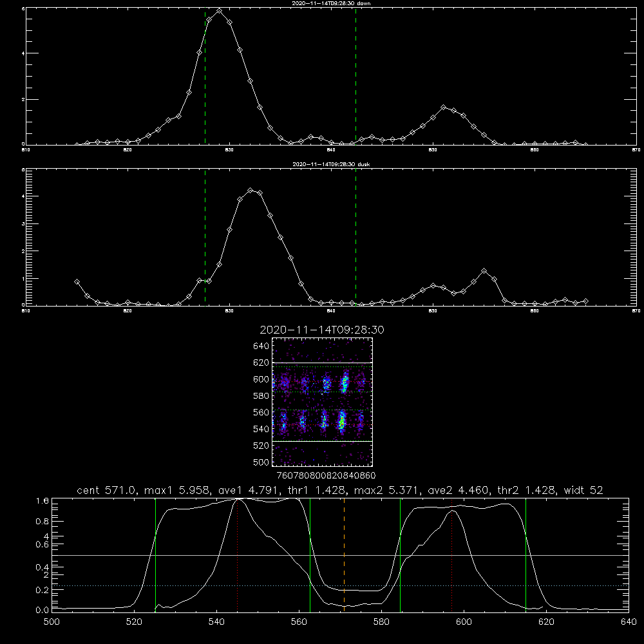Click the right red dotted peak line in bottom plot
Image resolution: width=644 pixels, height=644 pixels.
pyautogui.click(x=452, y=554)
